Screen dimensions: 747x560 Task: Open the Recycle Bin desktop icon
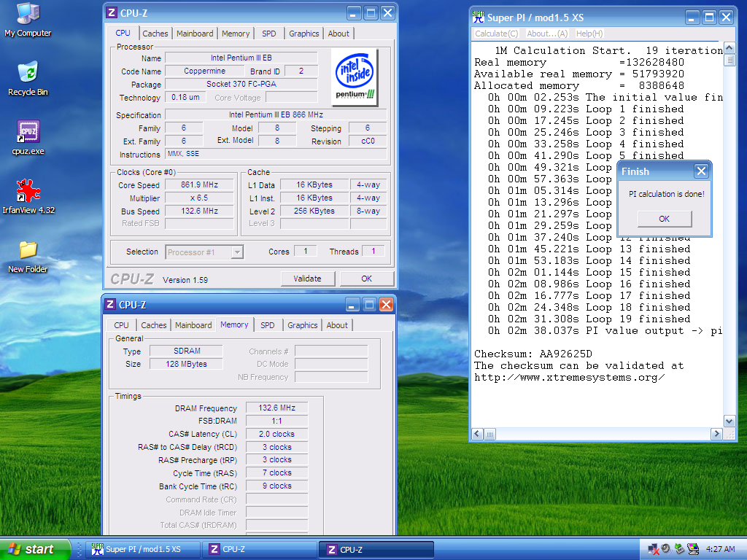click(x=28, y=79)
